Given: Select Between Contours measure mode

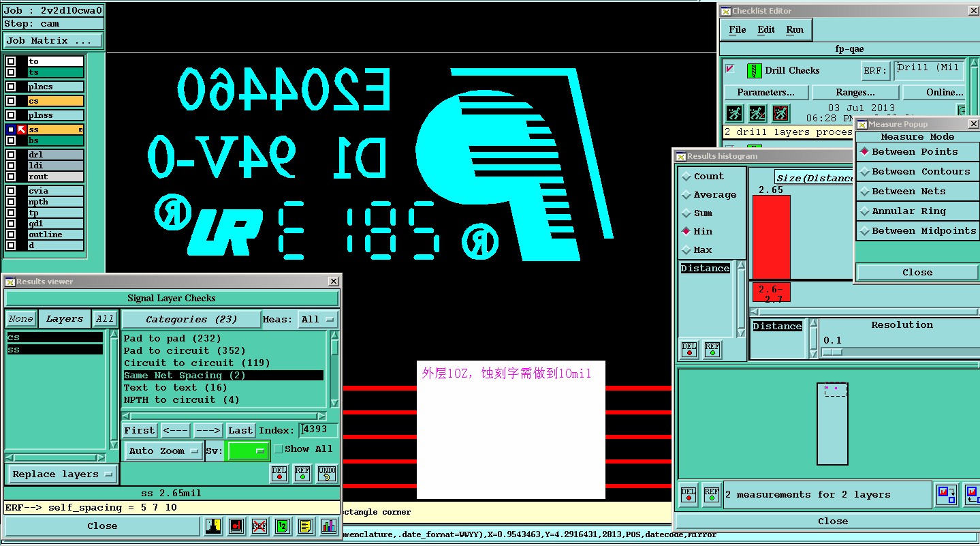Looking at the screenshot, I should point(917,172).
